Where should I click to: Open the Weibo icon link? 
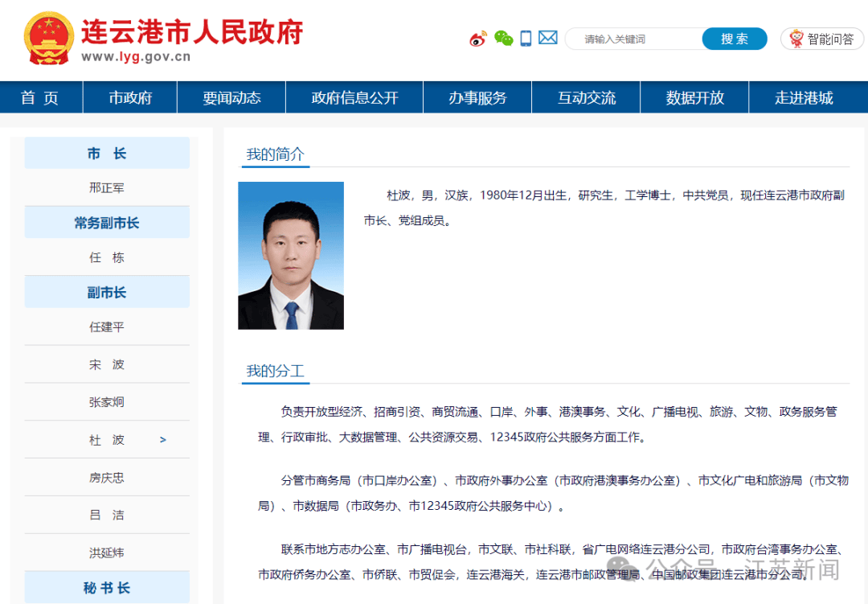(x=478, y=39)
